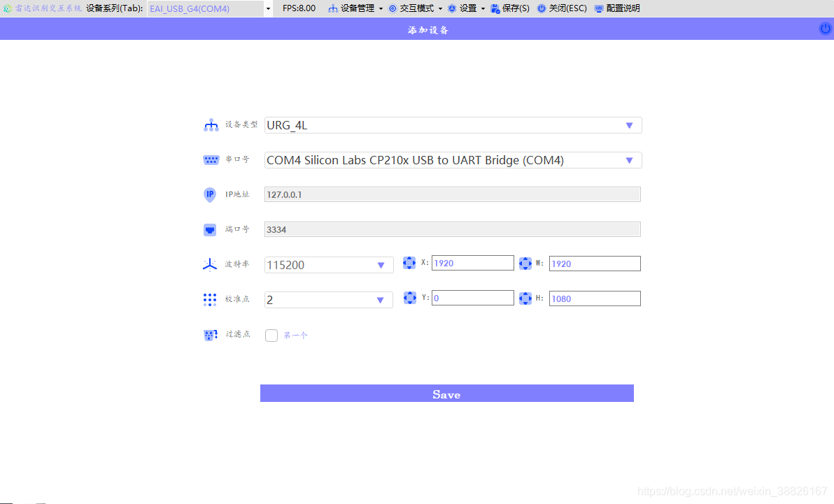Click the H input field showing 1080

coord(595,298)
